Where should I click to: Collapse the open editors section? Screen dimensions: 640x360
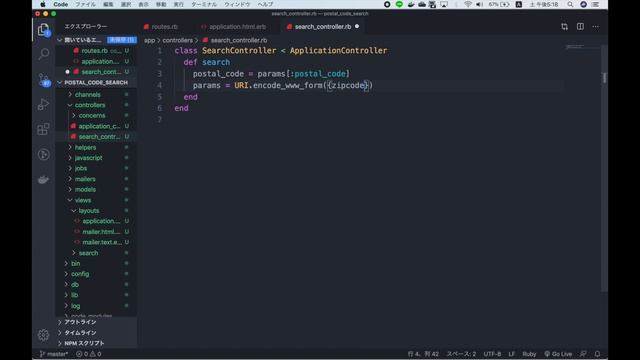60,40
